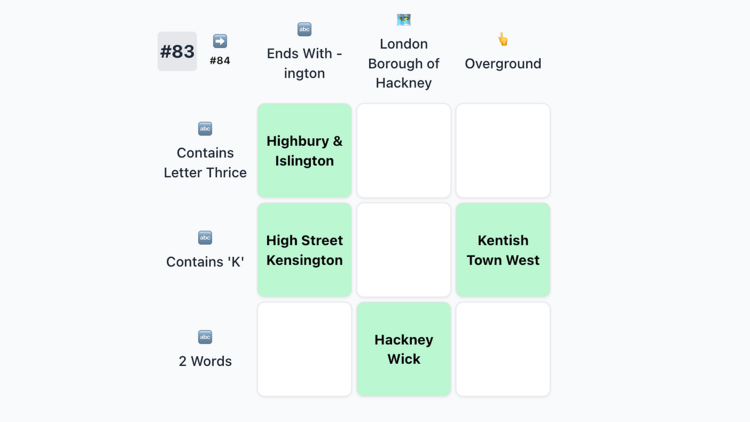This screenshot has width=750, height=422.
Task: Click the #83 puzzle number badge
Action: [177, 52]
